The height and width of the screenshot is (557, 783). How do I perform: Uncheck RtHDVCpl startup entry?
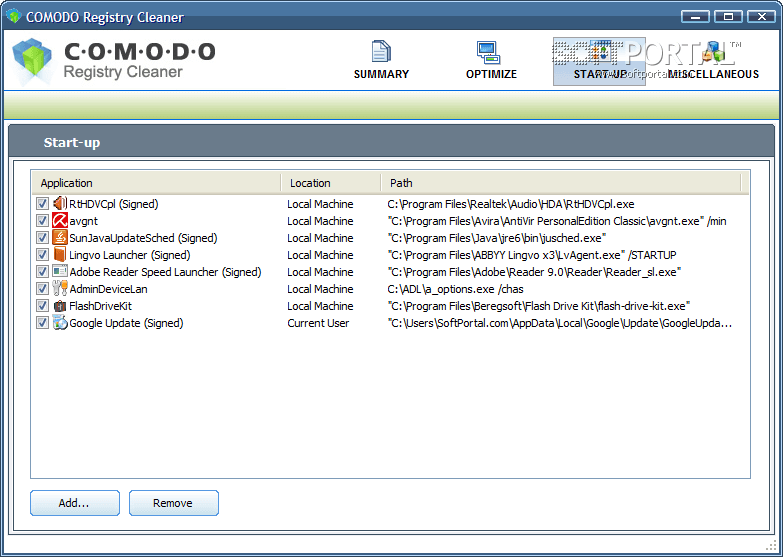(42, 204)
